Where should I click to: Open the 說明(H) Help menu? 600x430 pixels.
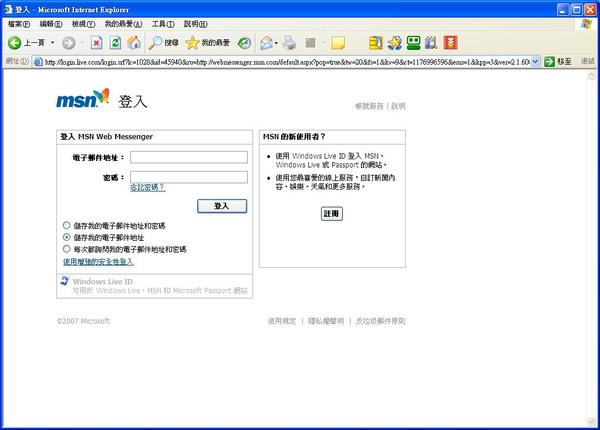(x=196, y=24)
